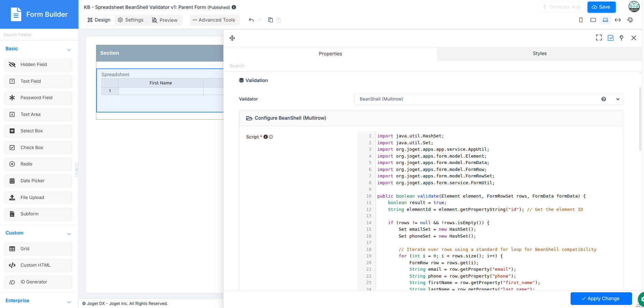Click the move handle on the properties panel
The image size is (644, 308).
(x=232, y=38)
